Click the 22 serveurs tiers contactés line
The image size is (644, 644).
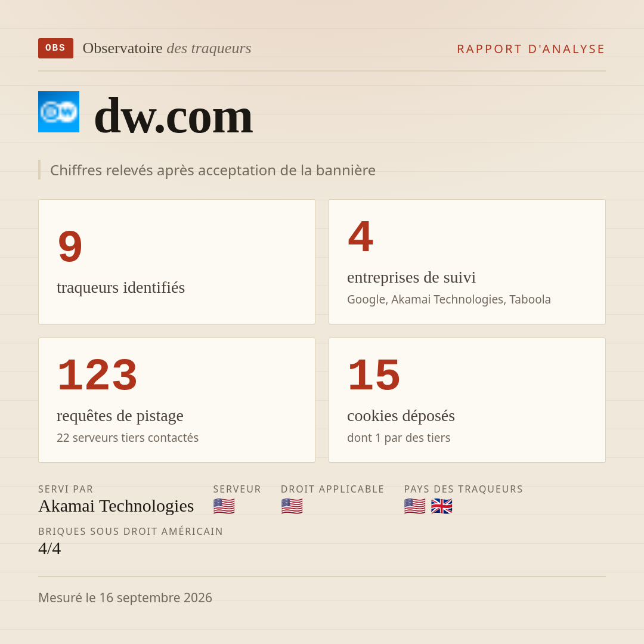(128, 438)
